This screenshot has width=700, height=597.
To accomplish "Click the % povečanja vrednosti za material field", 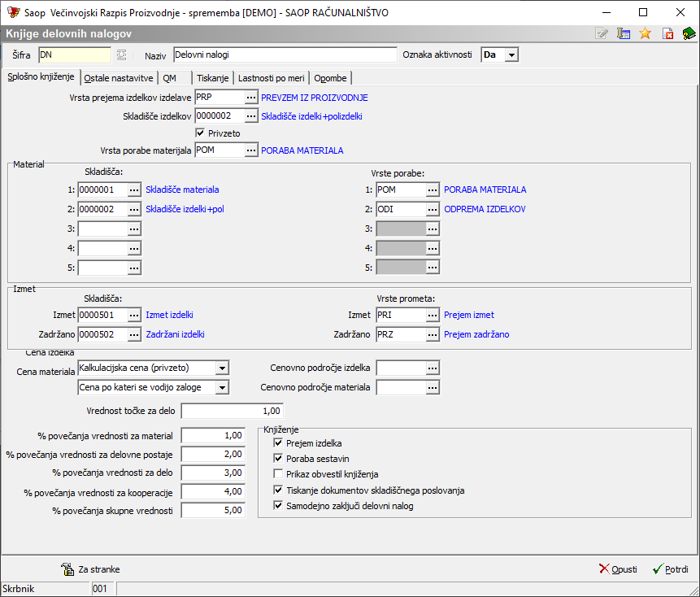I will (213, 436).
